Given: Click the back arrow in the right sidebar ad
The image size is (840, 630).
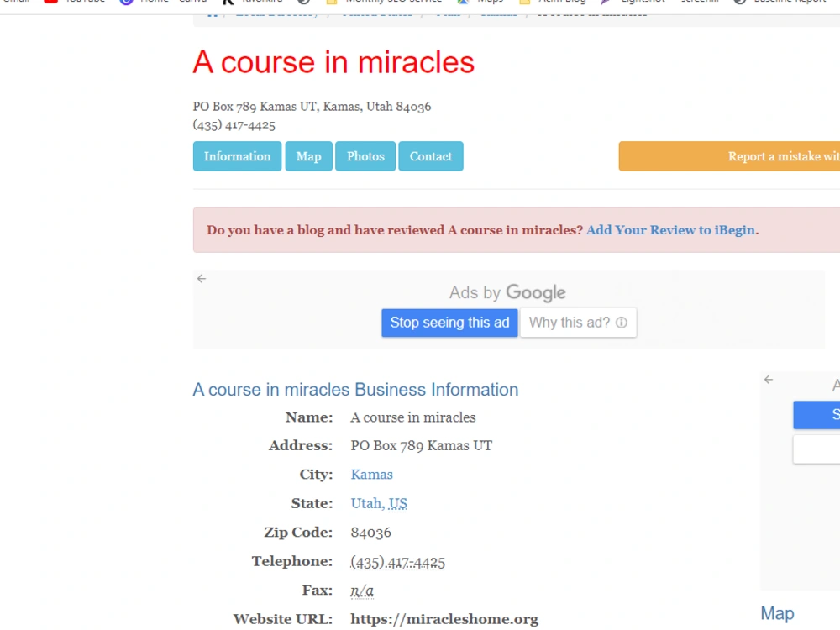Looking at the screenshot, I should pos(769,380).
